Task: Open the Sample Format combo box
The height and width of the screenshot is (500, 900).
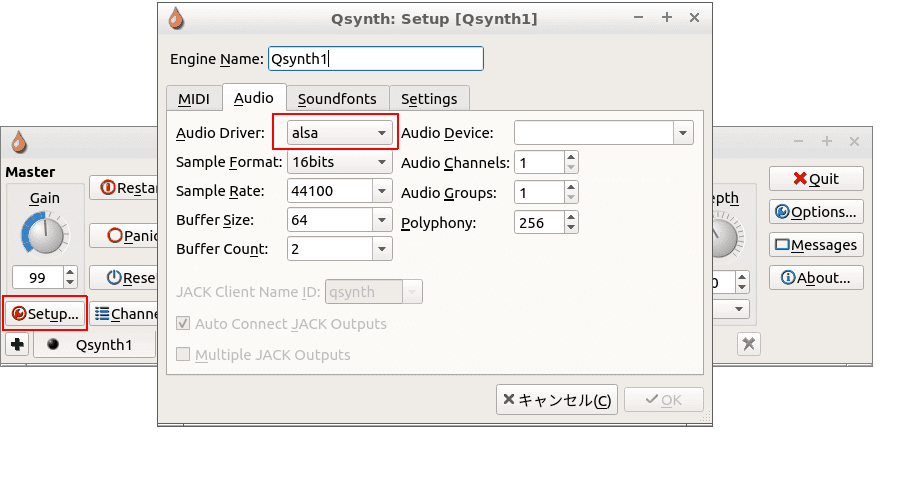Action: click(339, 162)
